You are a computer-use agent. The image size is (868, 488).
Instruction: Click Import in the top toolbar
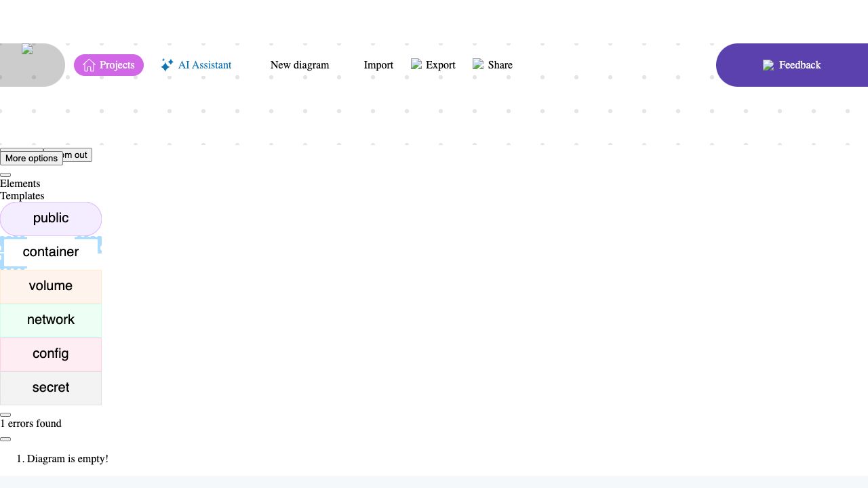tap(378, 65)
